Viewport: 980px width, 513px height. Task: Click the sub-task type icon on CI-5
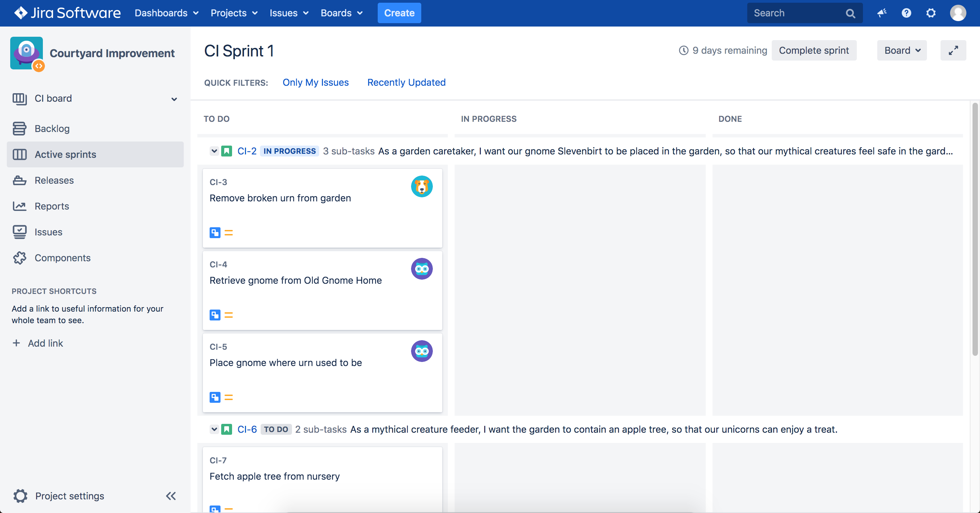tap(215, 397)
